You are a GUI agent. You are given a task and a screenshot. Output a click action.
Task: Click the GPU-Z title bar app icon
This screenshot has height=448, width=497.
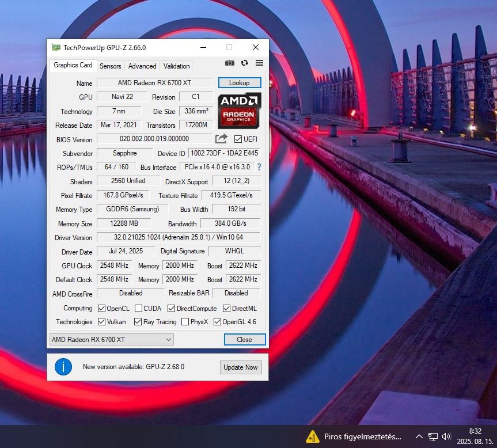[56, 48]
